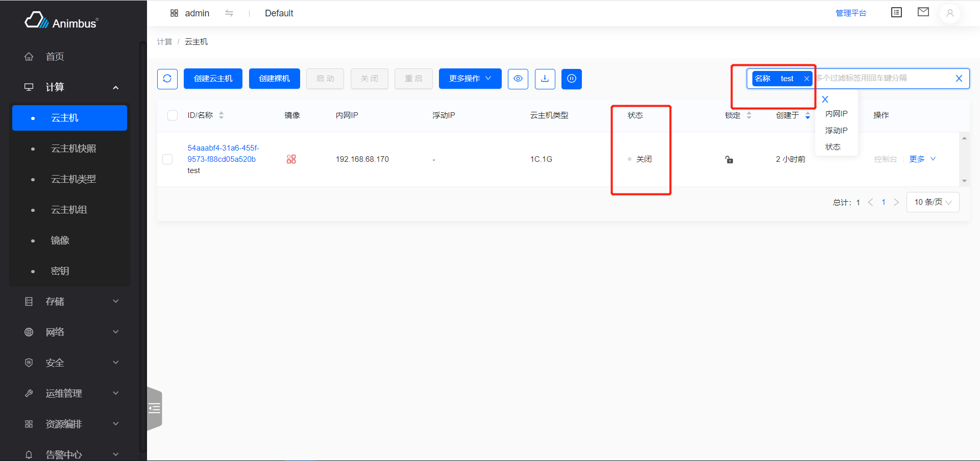
Task: Click the admin grid icon
Action: pyautogui.click(x=174, y=13)
